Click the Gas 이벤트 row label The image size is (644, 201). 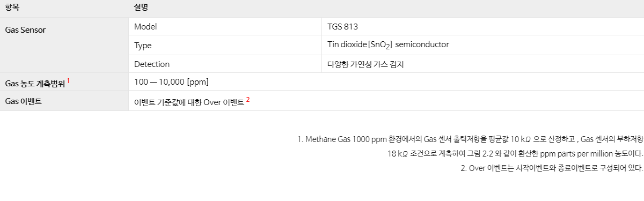click(23, 101)
